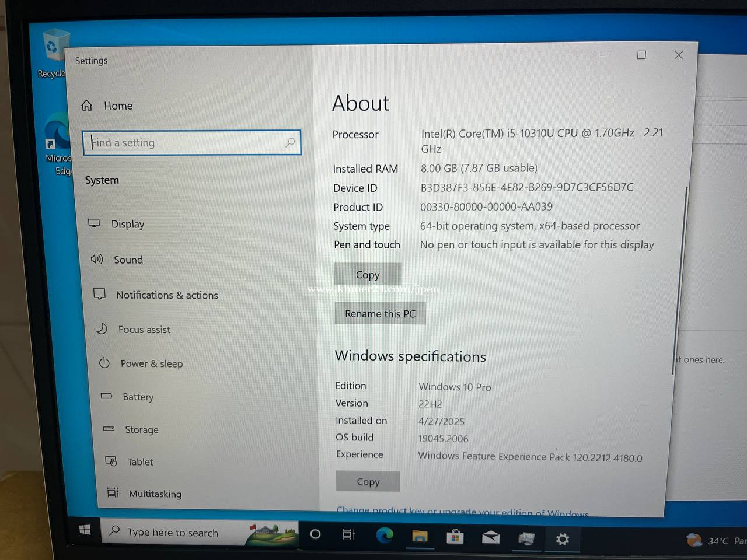The width and height of the screenshot is (747, 560).
Task: Click the Display monitor icon
Action: click(94, 223)
